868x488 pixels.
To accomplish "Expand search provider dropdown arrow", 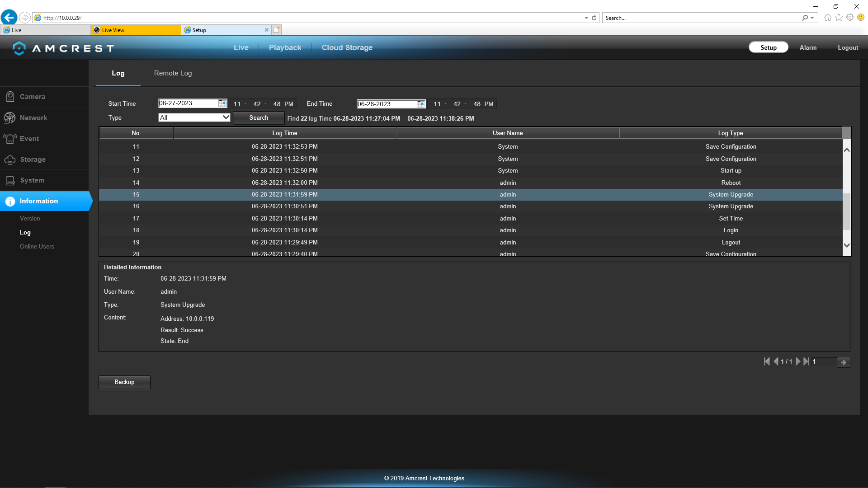I will point(812,18).
